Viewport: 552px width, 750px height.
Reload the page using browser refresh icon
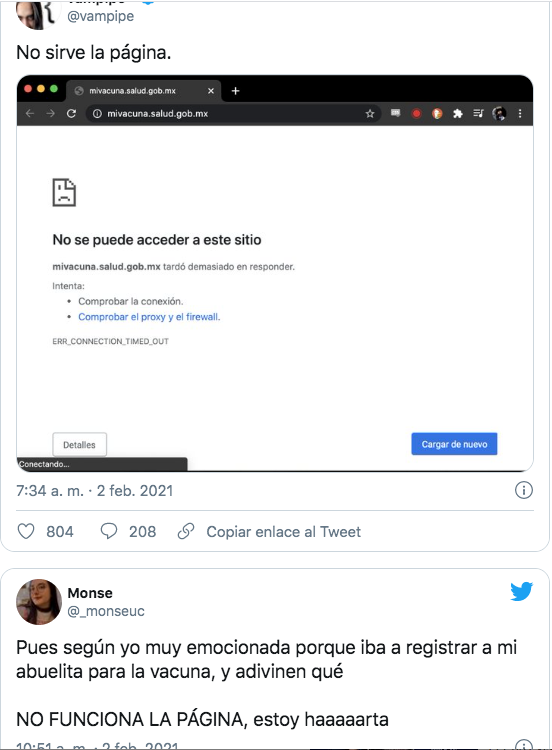click(71, 113)
